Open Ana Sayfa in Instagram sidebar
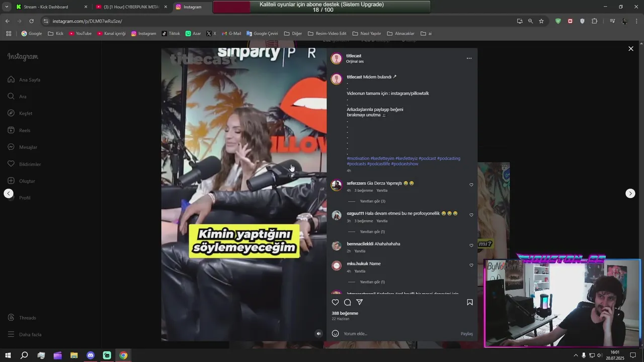Screen dimensions: 644x362 pyautogui.click(x=24, y=80)
